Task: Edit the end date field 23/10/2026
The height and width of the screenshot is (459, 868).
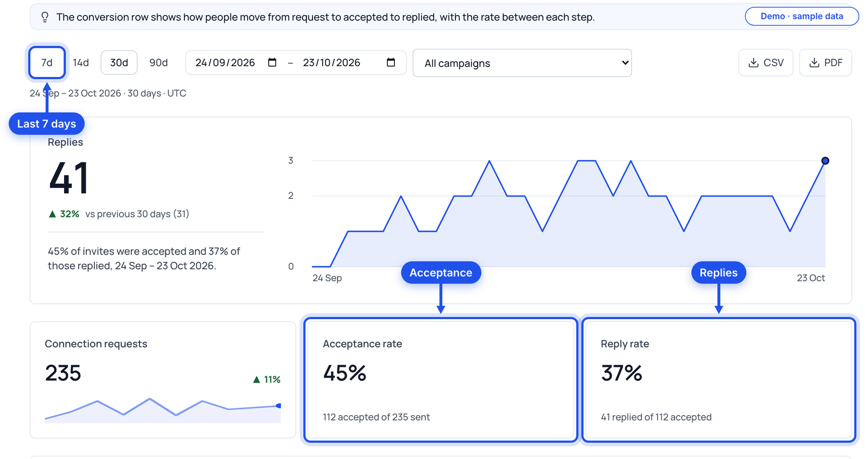Action: coord(331,63)
